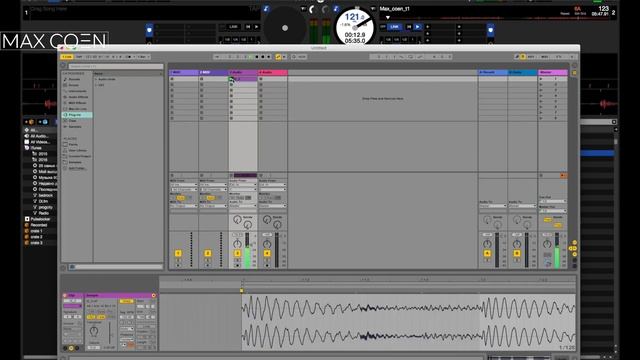640x360 pixels.
Task: Launch first scene in Master column
Action: pyautogui.click(x=541, y=79)
